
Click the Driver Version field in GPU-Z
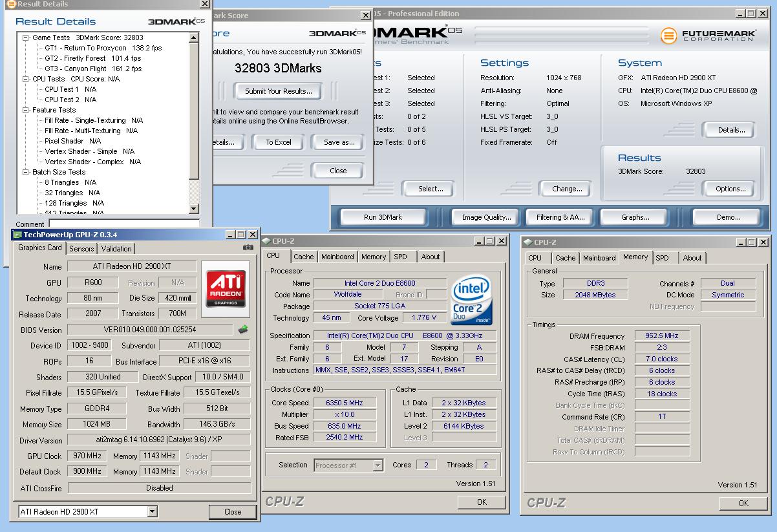pyautogui.click(x=159, y=440)
